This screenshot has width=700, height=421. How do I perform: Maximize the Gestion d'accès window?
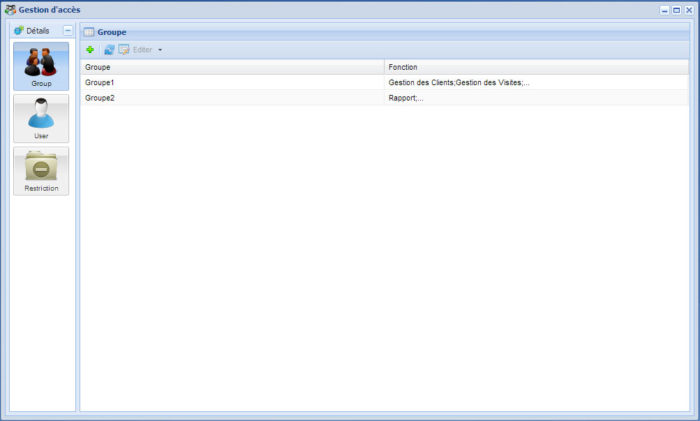click(677, 10)
